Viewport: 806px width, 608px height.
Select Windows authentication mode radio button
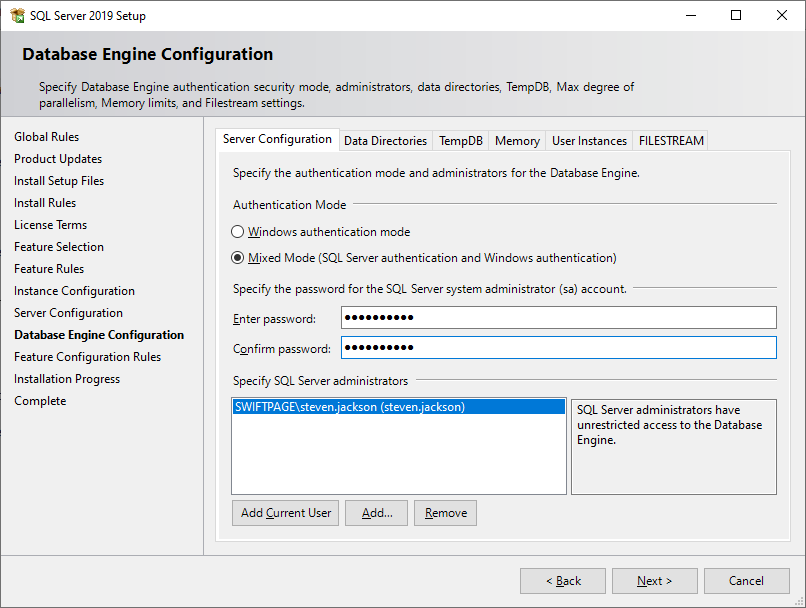pos(238,232)
